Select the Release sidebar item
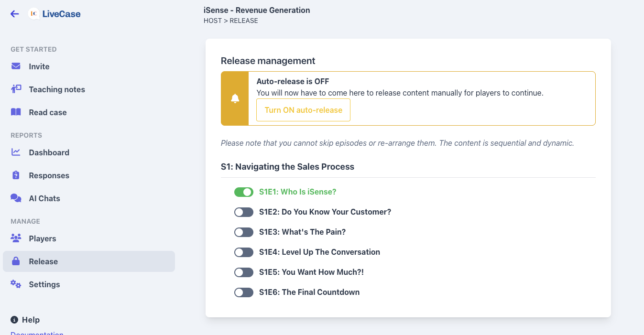Screen dimensions: 644x335 pyautogui.click(x=89, y=261)
